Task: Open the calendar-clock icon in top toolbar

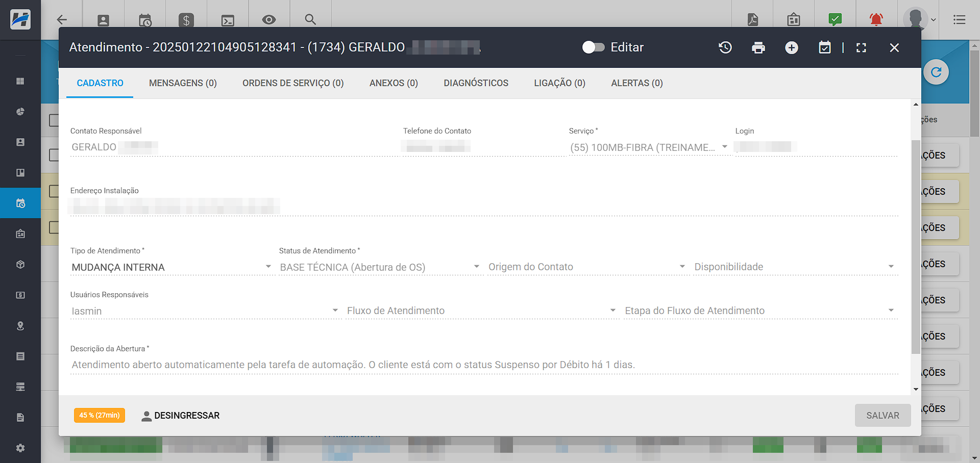Action: click(x=145, y=20)
